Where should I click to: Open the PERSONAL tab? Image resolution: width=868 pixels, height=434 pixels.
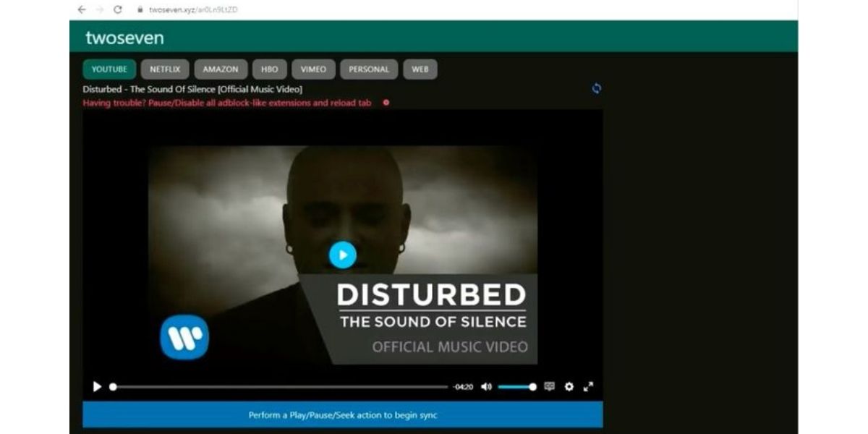368,69
